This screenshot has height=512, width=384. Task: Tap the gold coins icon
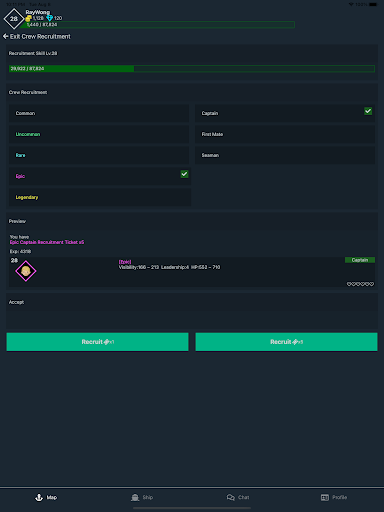click(29, 18)
